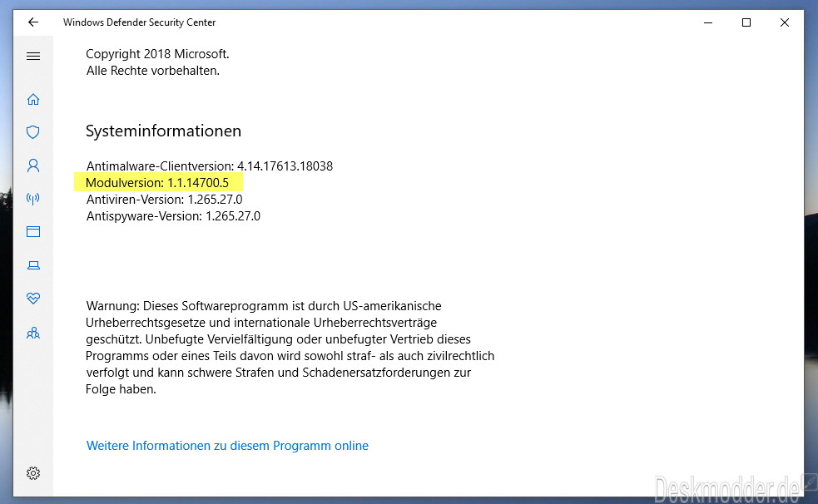Screen dimensions: 818x504
Task: Open Account protection person icon
Action: click(x=33, y=166)
